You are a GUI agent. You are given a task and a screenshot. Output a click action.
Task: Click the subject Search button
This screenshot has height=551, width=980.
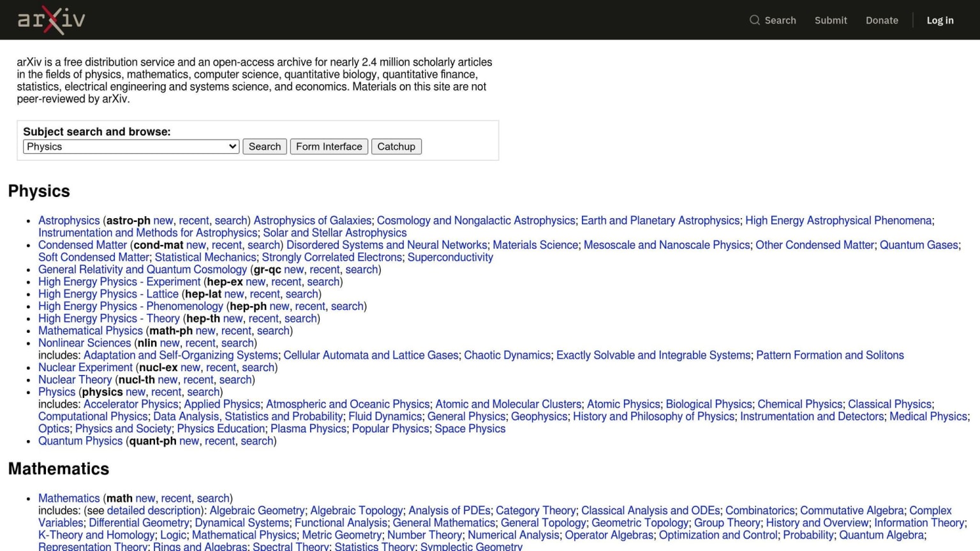[265, 147]
